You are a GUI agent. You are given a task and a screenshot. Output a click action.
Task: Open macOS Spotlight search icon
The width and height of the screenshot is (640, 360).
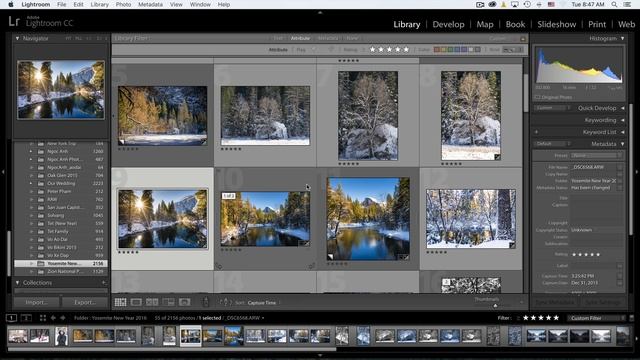[x=614, y=4]
